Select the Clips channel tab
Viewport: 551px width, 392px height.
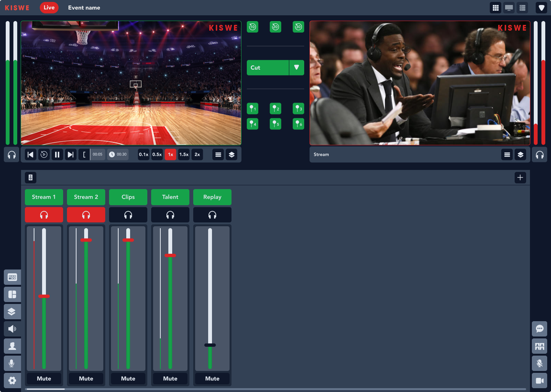pyautogui.click(x=128, y=197)
